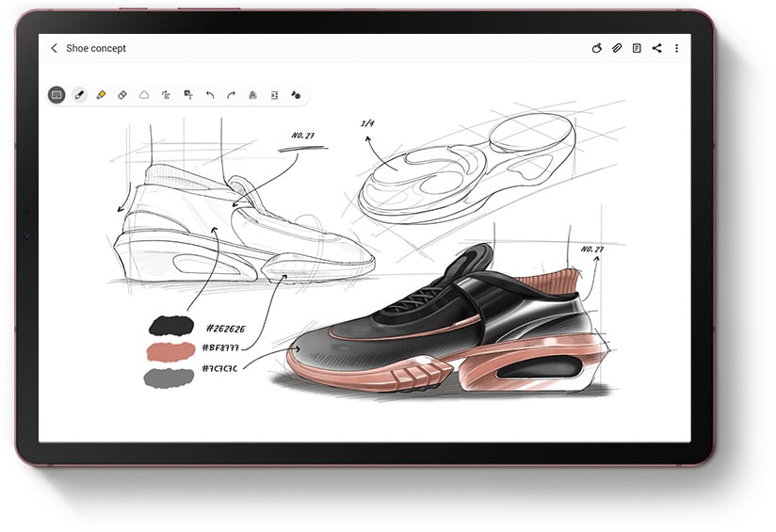The height and width of the screenshot is (532, 776).
Task: Undo the last stroke
Action: [209, 95]
